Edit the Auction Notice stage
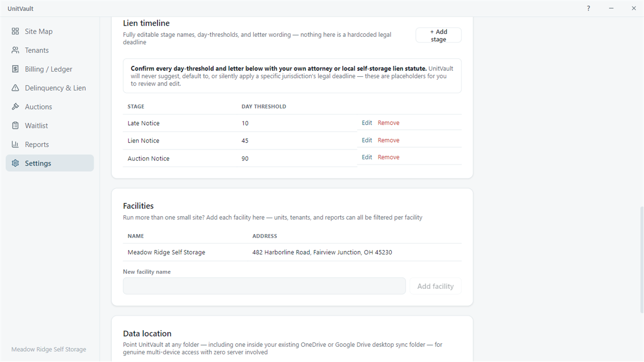Viewport: 644px width, 362px height. [367, 157]
